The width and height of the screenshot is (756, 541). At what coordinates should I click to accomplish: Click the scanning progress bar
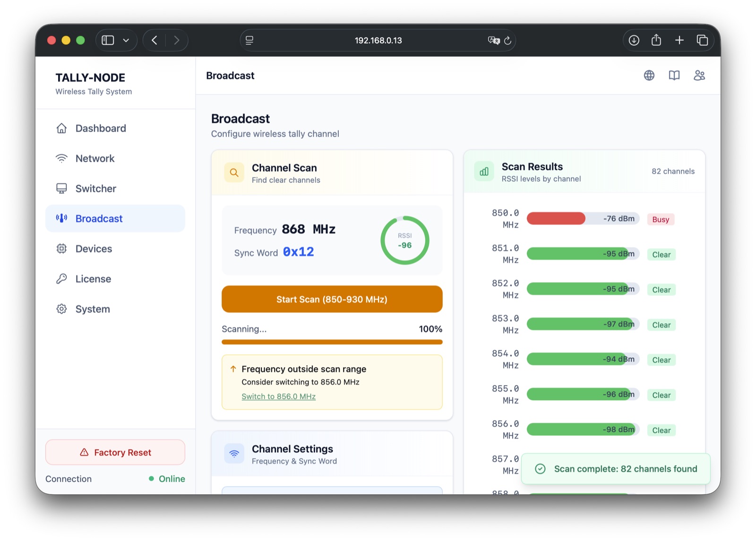coord(332,342)
